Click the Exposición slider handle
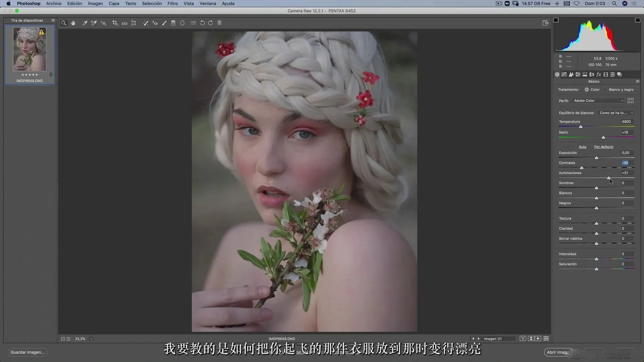This screenshot has height=362, width=644. (x=596, y=158)
